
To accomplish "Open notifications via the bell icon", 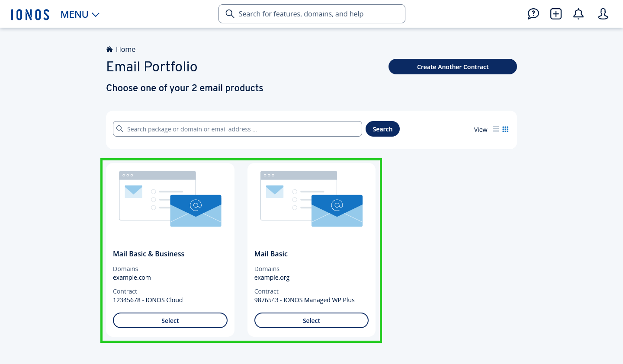I will click(x=578, y=14).
